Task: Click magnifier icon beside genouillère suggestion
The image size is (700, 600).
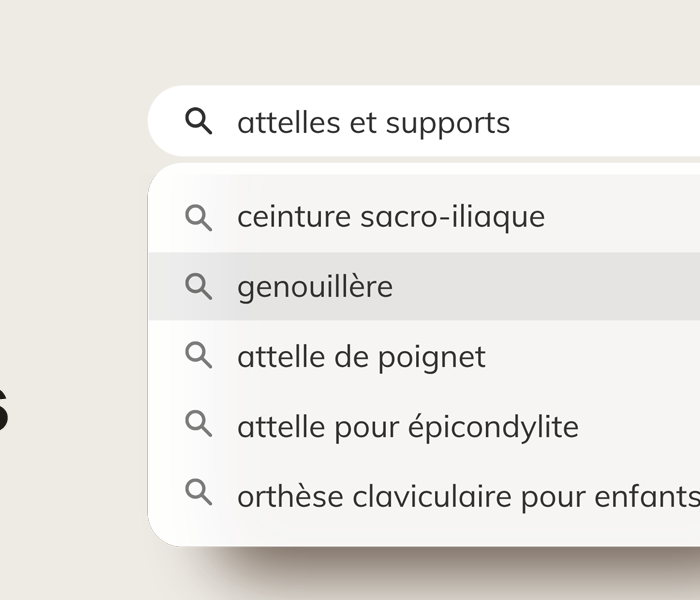Action: point(199,286)
